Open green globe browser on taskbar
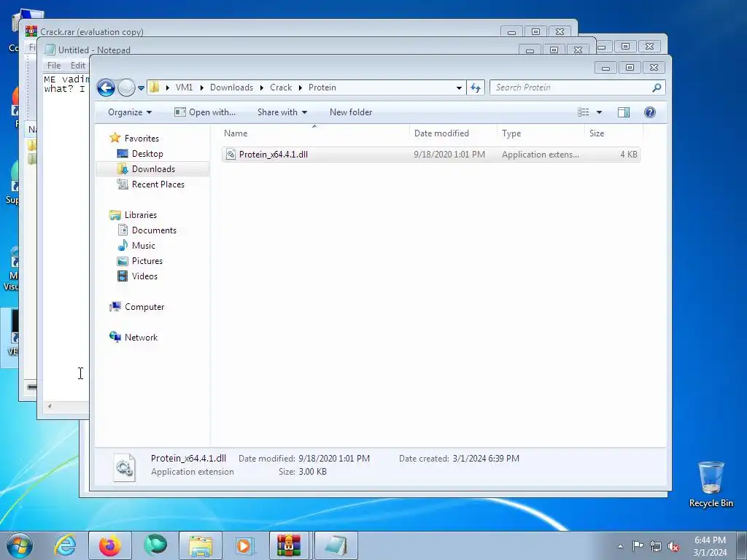747x560 pixels. pos(155,545)
